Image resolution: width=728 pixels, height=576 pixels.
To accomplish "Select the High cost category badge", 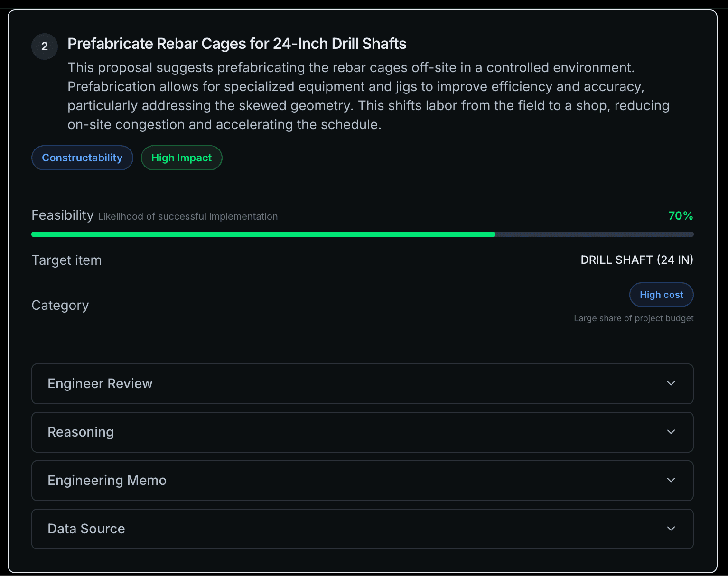I will click(x=661, y=295).
